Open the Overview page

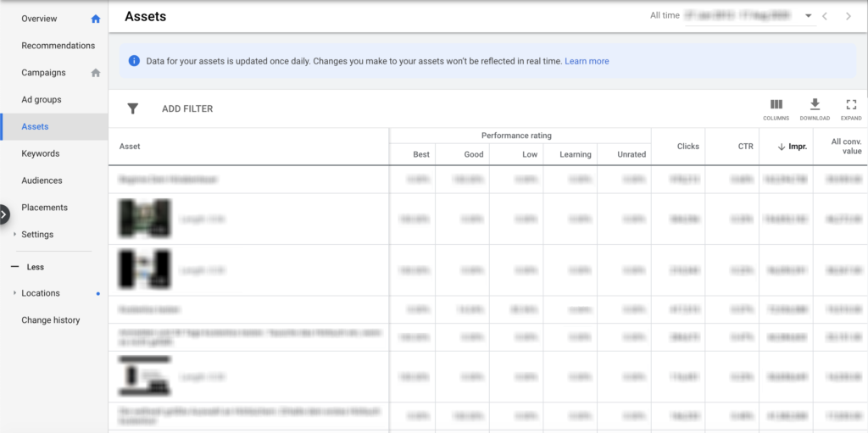point(39,19)
